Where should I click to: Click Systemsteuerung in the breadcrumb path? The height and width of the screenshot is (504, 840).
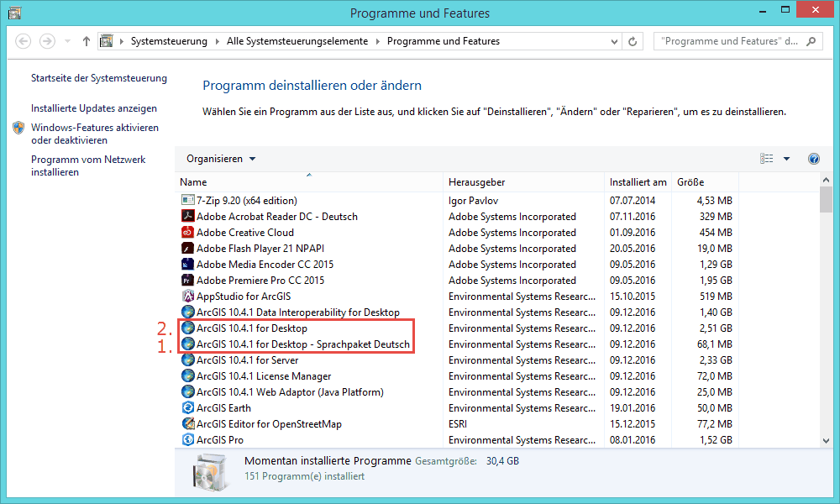(x=169, y=41)
